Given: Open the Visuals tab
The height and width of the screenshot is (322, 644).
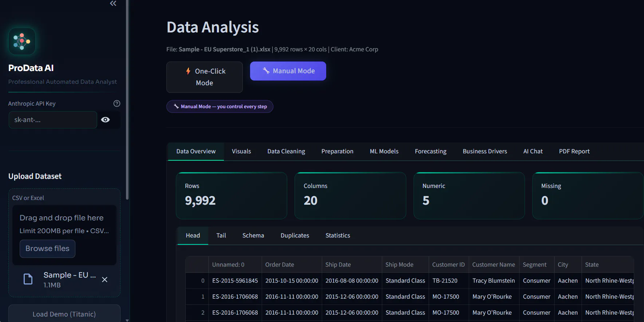Looking at the screenshot, I should click(241, 151).
